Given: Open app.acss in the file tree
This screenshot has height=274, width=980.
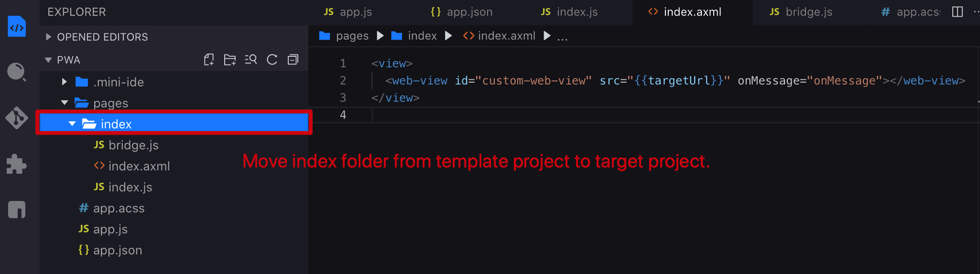Looking at the screenshot, I should pos(119,208).
